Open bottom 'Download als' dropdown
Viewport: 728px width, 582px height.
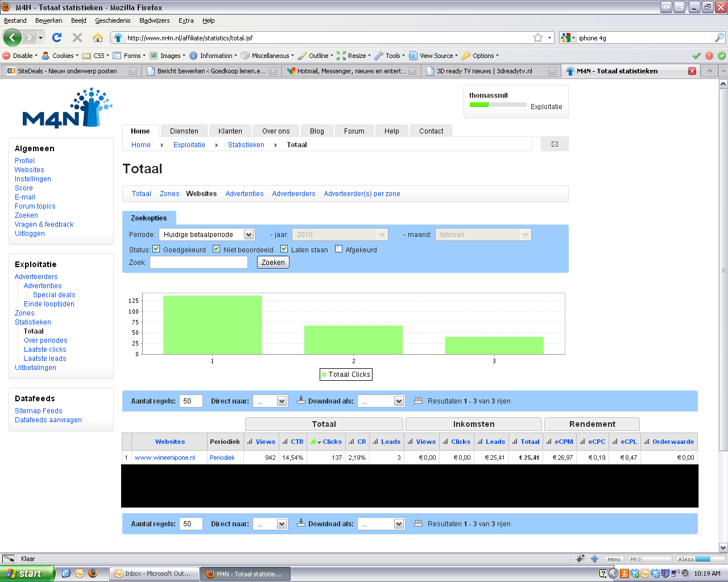tap(381, 523)
